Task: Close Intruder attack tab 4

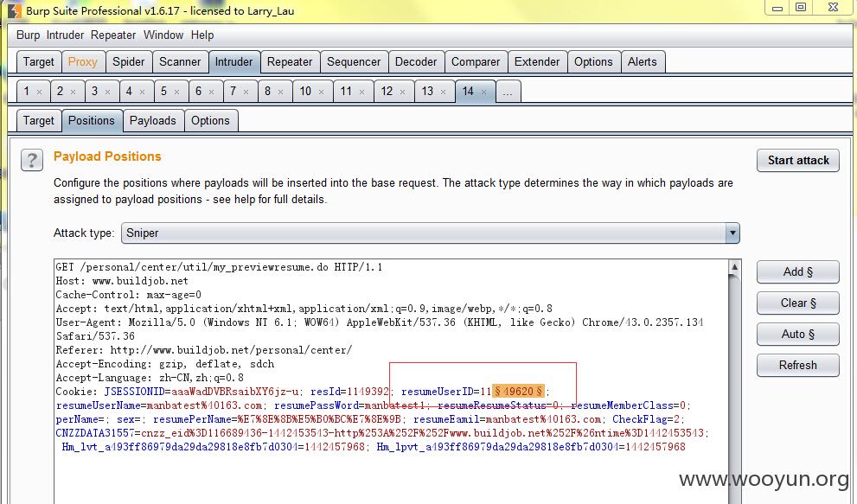Action: pyautogui.click(x=142, y=92)
